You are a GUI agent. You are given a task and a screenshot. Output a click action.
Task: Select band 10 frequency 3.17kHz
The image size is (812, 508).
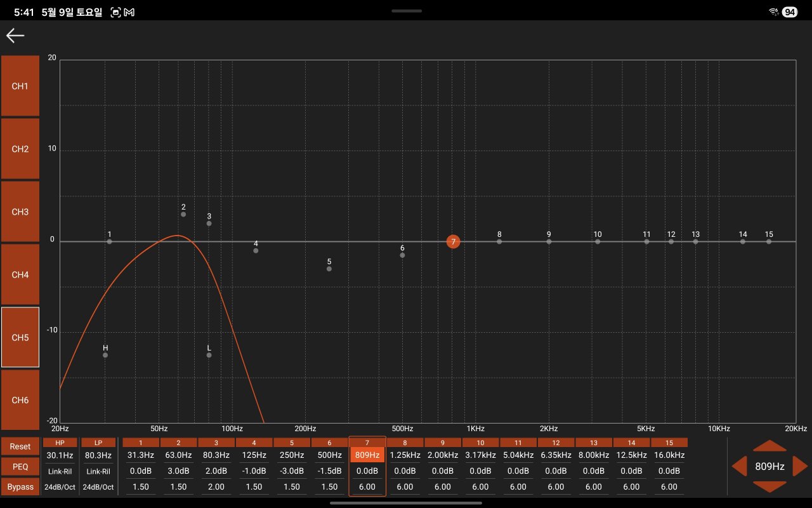click(480, 455)
